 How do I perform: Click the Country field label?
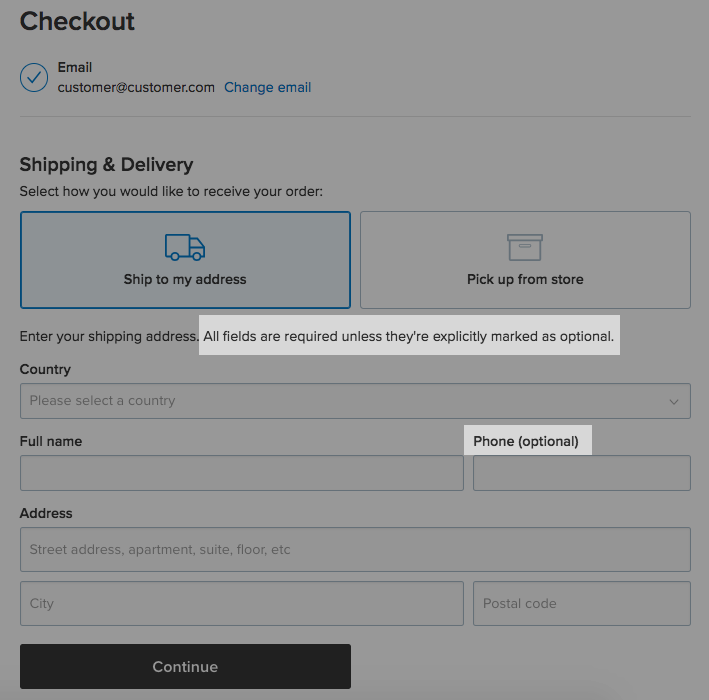click(x=45, y=369)
